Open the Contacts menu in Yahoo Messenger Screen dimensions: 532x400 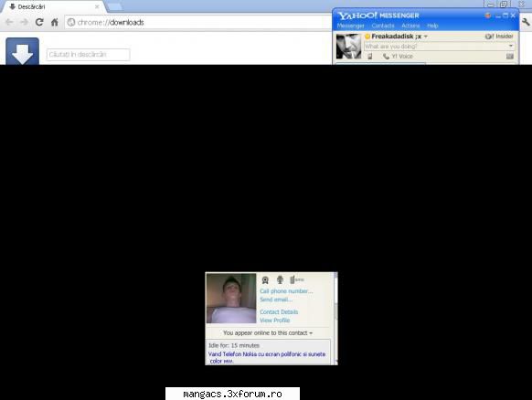coord(383,26)
